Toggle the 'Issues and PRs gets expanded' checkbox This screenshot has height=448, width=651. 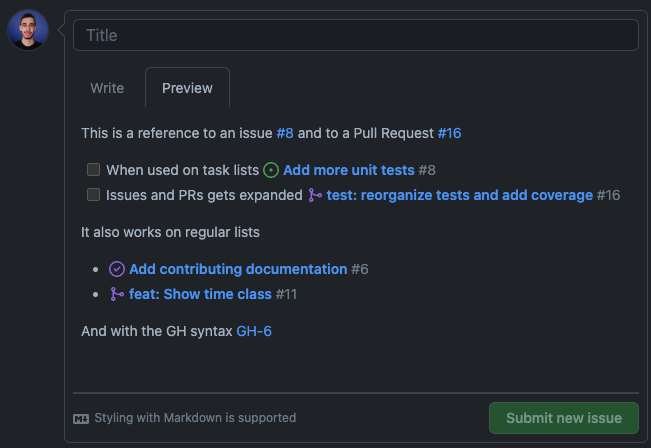(x=93, y=195)
